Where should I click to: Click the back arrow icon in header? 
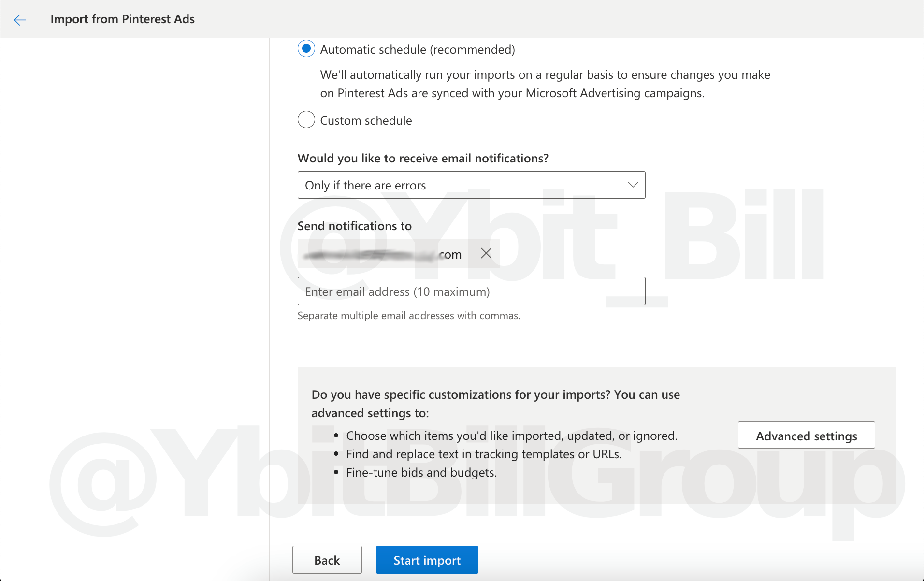click(20, 19)
